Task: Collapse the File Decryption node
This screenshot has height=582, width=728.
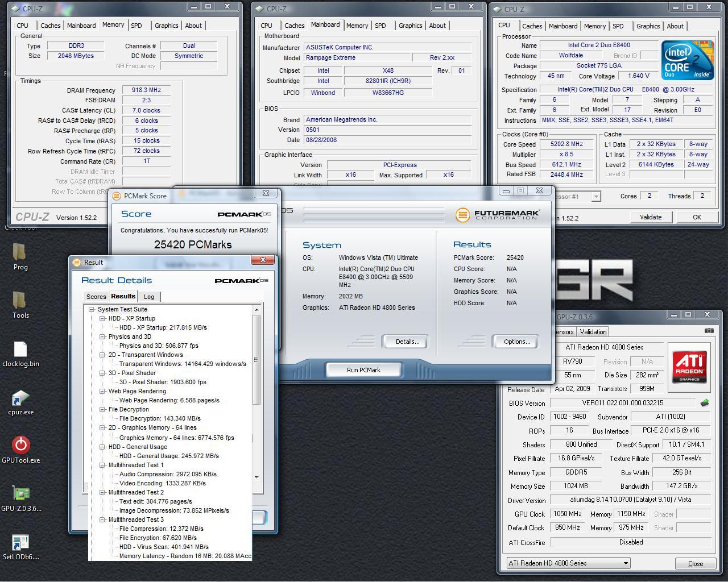Action: 102,410
